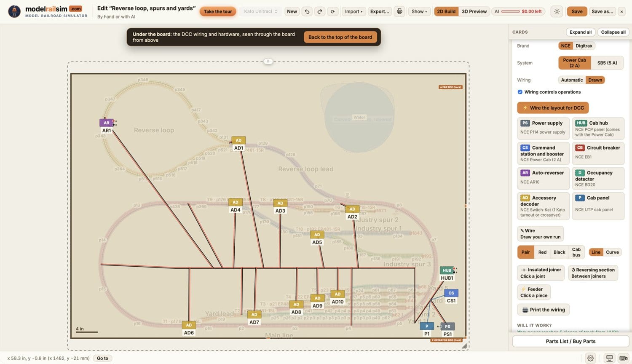Click the modelrailsim logo icon
Image resolution: width=632 pixels, height=364 pixels.
pos(14,11)
